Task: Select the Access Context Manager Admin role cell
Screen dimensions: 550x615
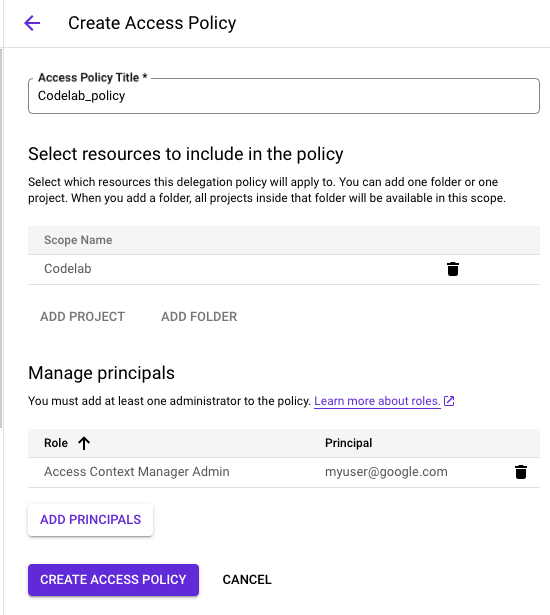Action: [x=137, y=472]
